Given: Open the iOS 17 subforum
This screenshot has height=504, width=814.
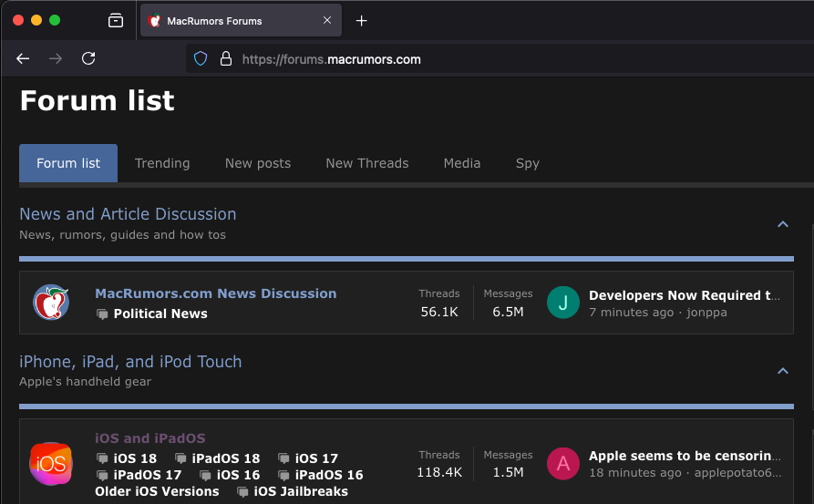Looking at the screenshot, I should (x=316, y=458).
